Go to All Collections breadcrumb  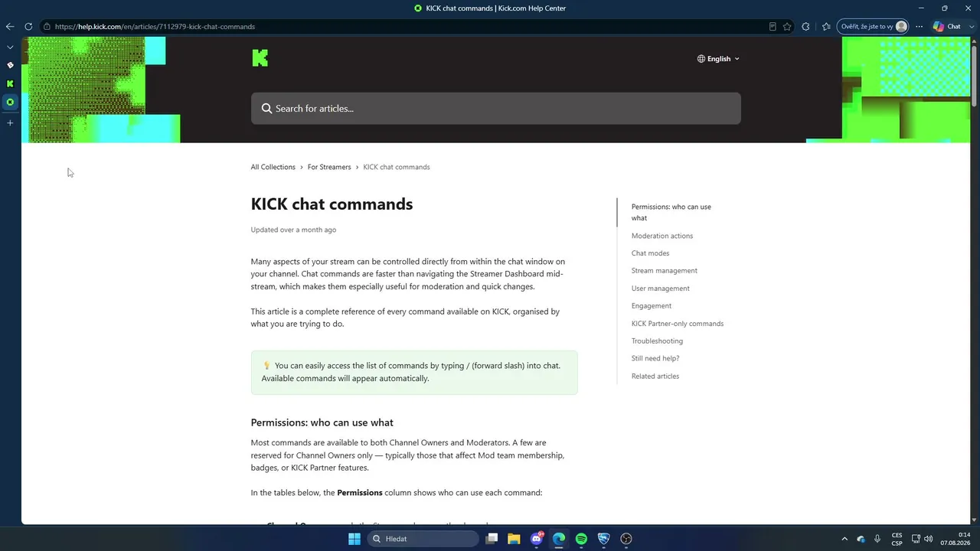coord(273,167)
